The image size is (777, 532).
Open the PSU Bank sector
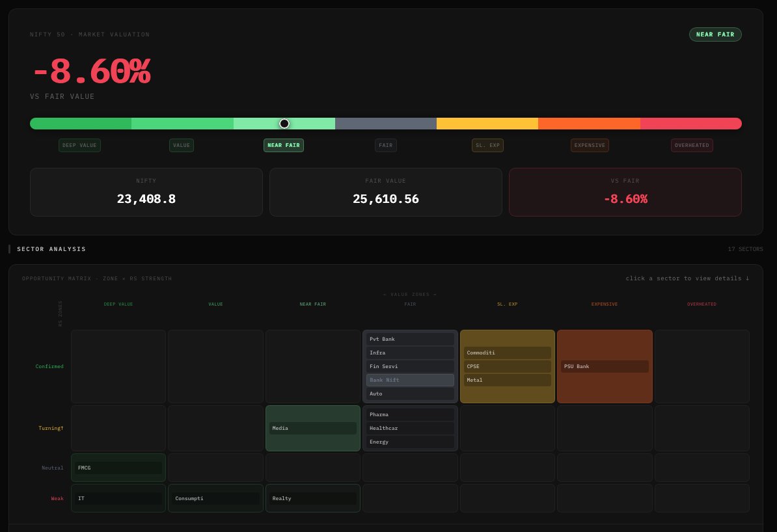coord(605,367)
